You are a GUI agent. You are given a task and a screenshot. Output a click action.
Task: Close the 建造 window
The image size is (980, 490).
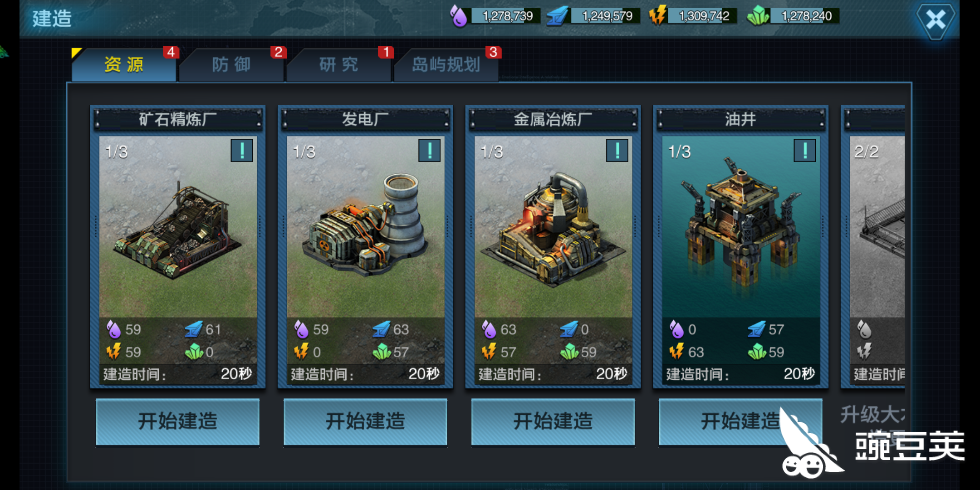(935, 20)
